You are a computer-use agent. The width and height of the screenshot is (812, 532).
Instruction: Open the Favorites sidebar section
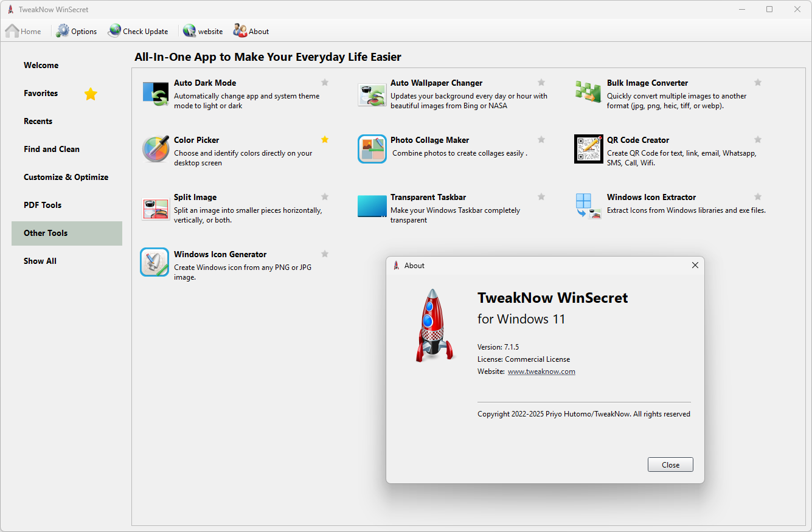pyautogui.click(x=67, y=94)
